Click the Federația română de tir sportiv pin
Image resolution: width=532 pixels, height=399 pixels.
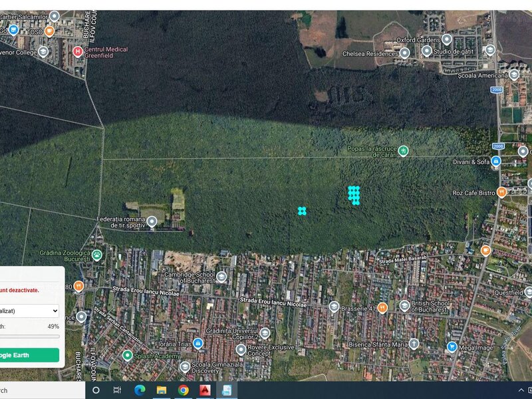click(x=152, y=222)
